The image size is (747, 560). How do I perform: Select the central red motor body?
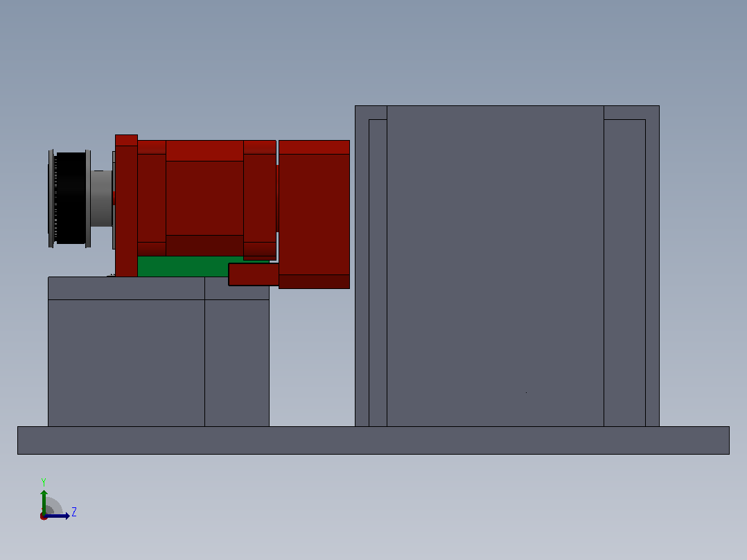coord(204,198)
